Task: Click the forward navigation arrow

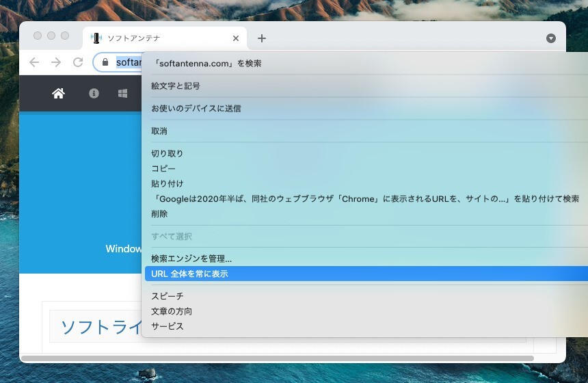Action: point(56,62)
